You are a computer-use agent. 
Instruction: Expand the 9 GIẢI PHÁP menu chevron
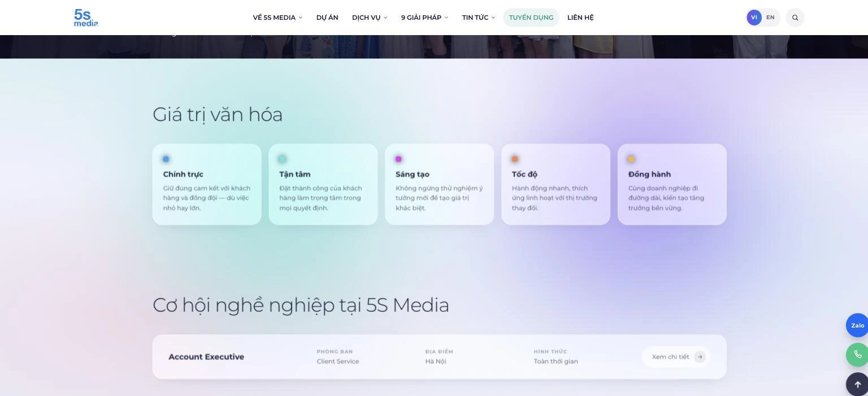(x=446, y=18)
